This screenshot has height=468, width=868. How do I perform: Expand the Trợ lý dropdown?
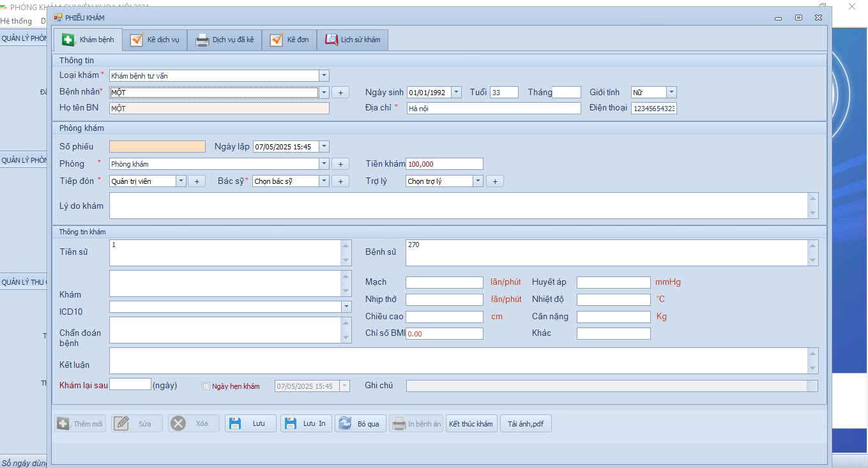478,181
